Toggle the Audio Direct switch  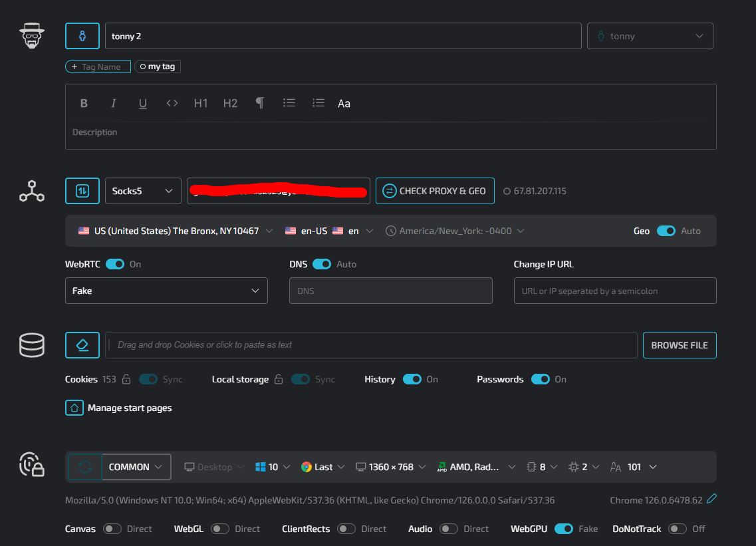point(449,529)
